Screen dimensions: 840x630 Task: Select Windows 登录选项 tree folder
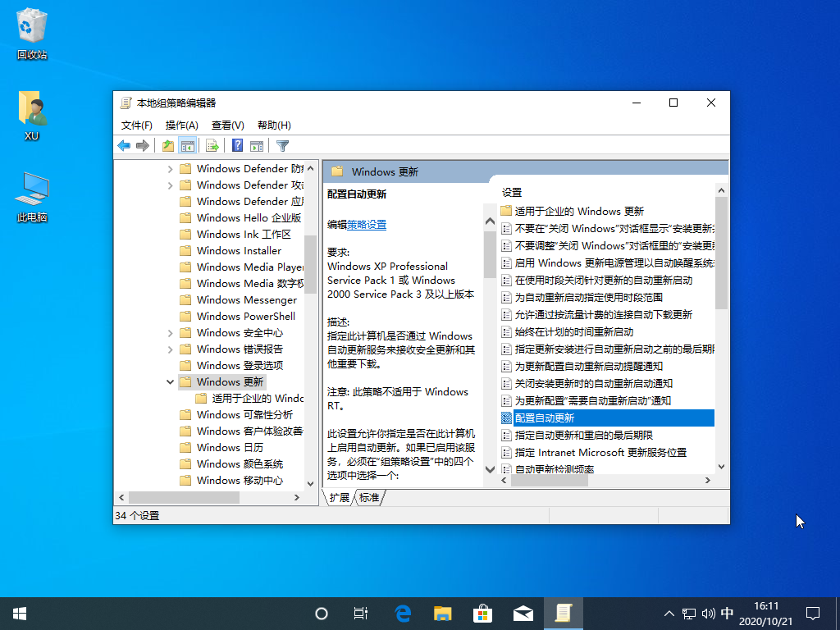coord(240,366)
